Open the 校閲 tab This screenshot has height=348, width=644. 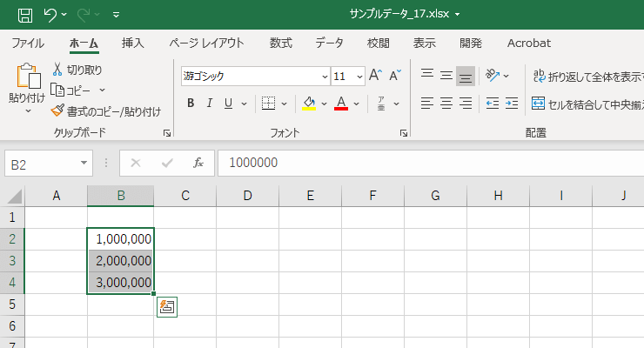point(379,43)
